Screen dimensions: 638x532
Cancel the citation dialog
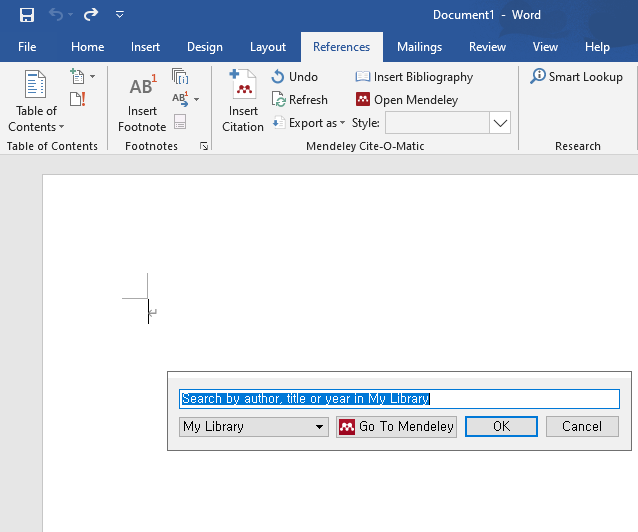(x=582, y=427)
